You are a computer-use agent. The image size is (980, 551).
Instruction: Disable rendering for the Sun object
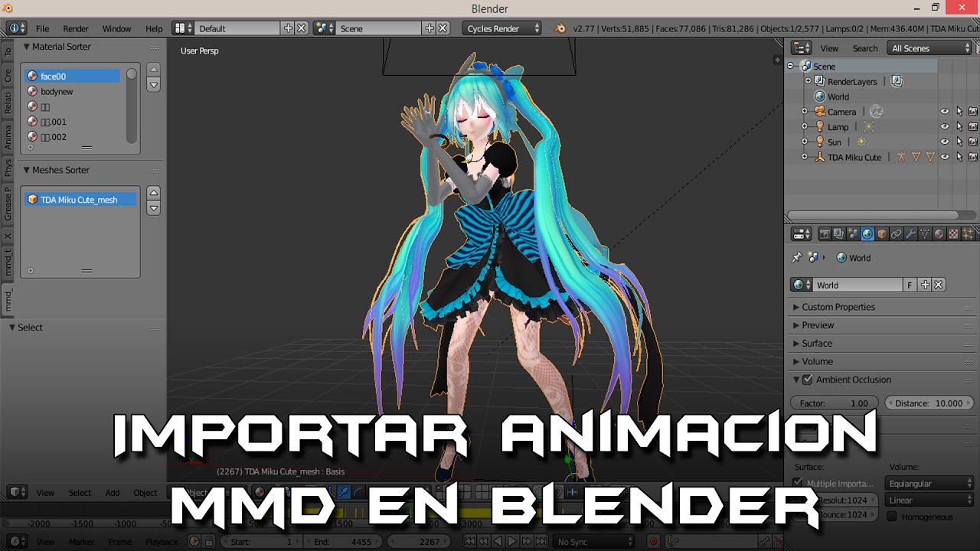(x=973, y=142)
